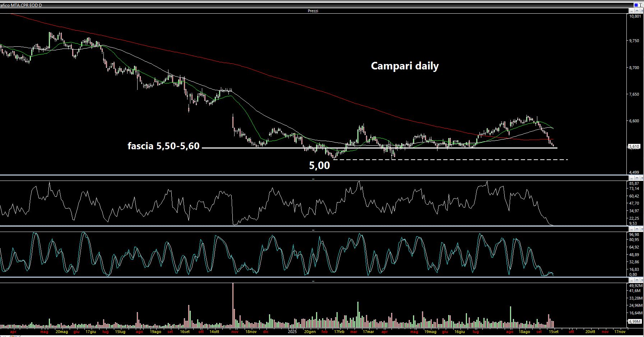The image size is (644, 337).
Task: Click the 7,650 price axis value
Action: [634, 94]
